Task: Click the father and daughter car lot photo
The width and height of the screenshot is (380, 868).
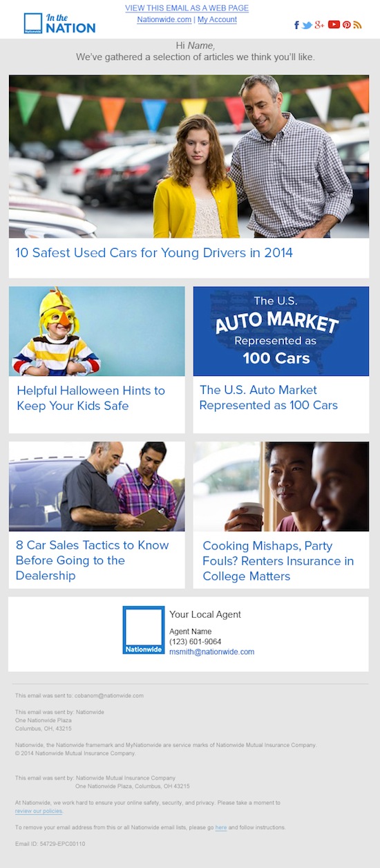Action: (189, 157)
